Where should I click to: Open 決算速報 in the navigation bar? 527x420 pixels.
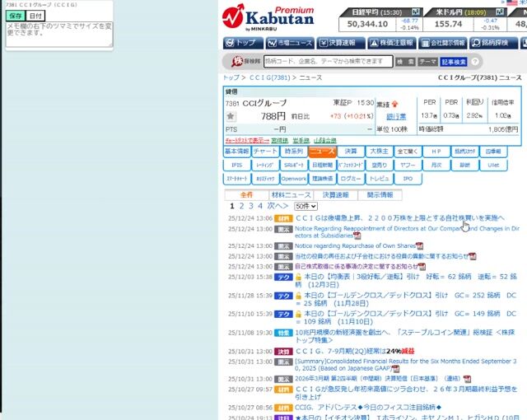point(341,43)
